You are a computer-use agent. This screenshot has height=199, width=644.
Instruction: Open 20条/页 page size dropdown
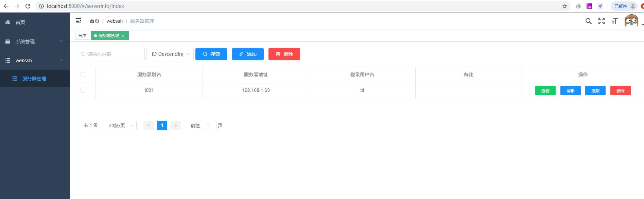coord(120,126)
